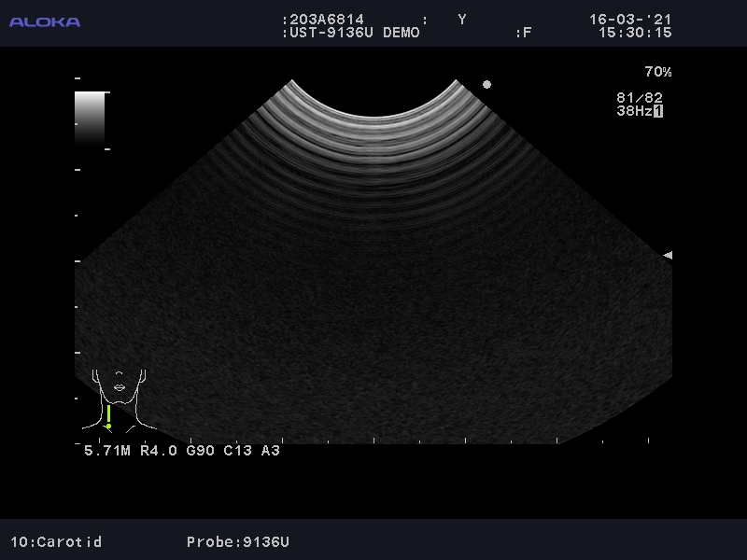
Task: Click the probe orientation dot near the sector
Action: 486,85
